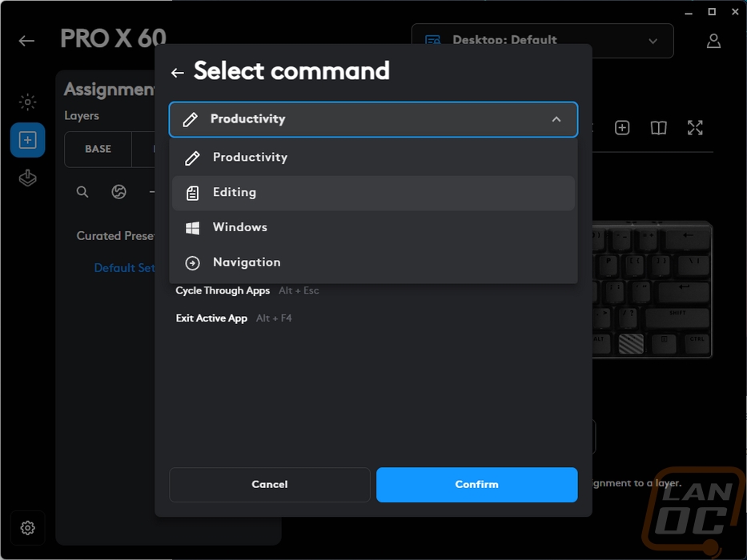Choose Navigation from the category list
The image size is (747, 560).
pyautogui.click(x=373, y=262)
